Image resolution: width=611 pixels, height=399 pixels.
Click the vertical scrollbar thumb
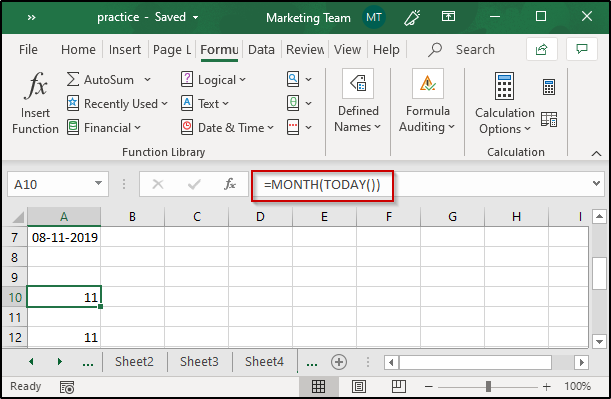coord(599,273)
